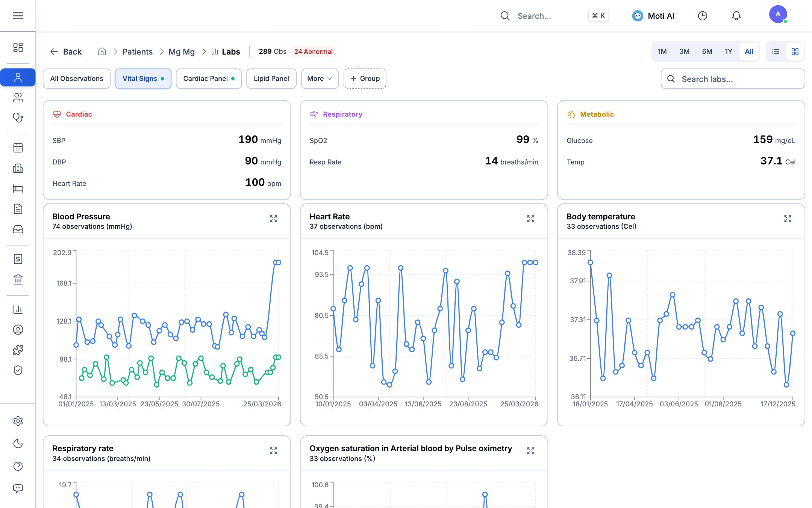Open the bank building icon in sidebar

click(x=18, y=279)
